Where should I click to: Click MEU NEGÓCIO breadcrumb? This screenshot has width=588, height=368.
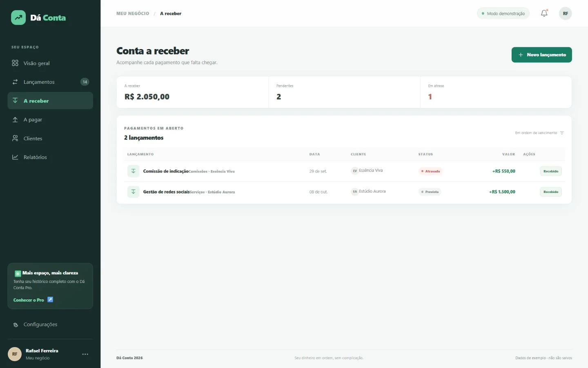coord(133,13)
